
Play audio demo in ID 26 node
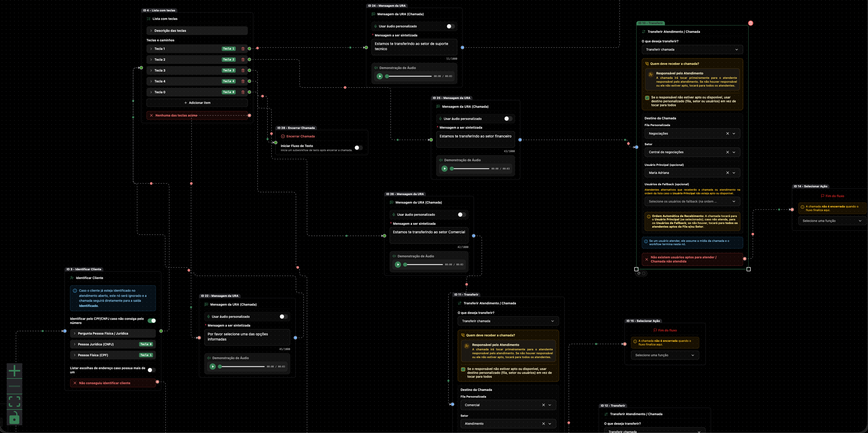(x=398, y=265)
